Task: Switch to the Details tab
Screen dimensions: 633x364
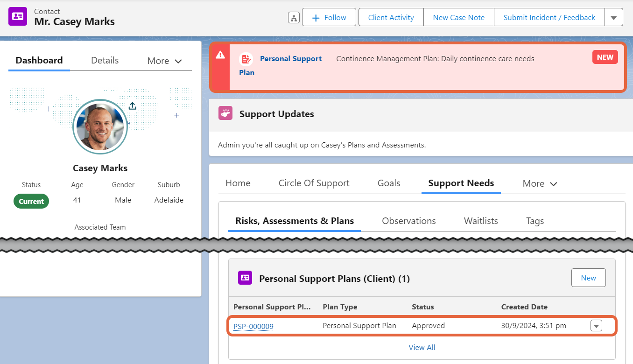Action: pyautogui.click(x=105, y=60)
